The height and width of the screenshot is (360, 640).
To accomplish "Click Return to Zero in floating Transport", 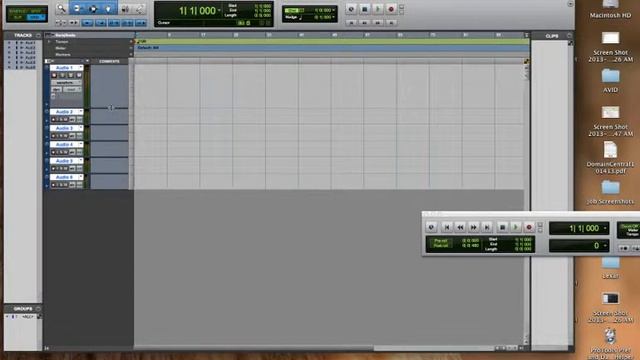I will click(x=447, y=227).
